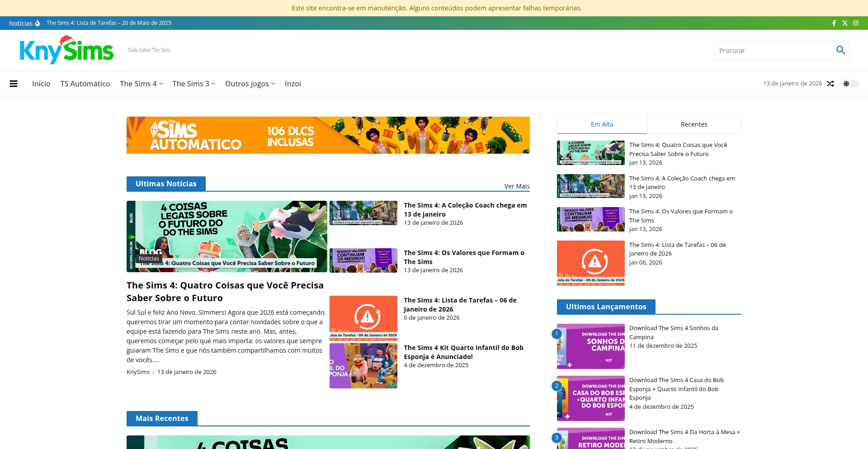Open Download The Sims 4 Sonhos da Campina link
The width and height of the screenshot is (868, 449).
(x=674, y=332)
